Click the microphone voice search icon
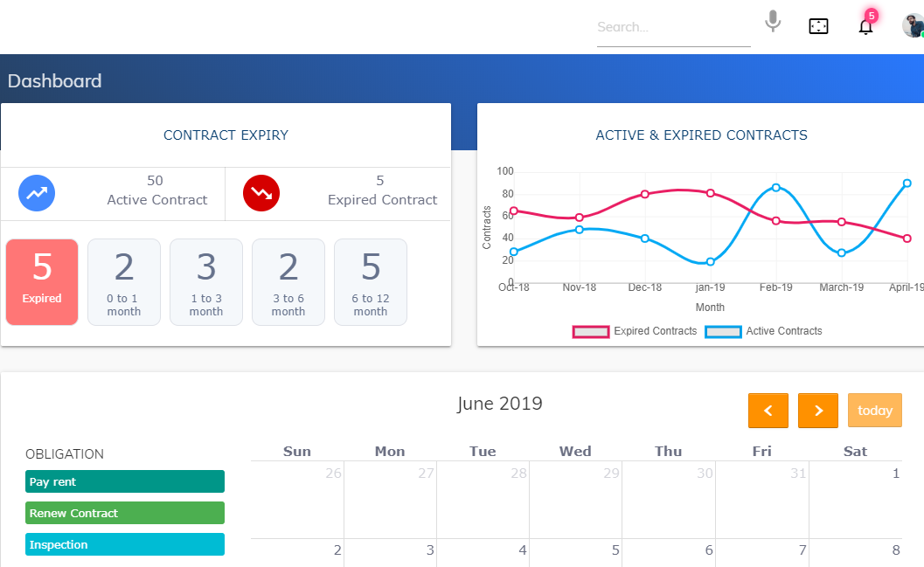Screen dimensions: 924x567 point(773,22)
